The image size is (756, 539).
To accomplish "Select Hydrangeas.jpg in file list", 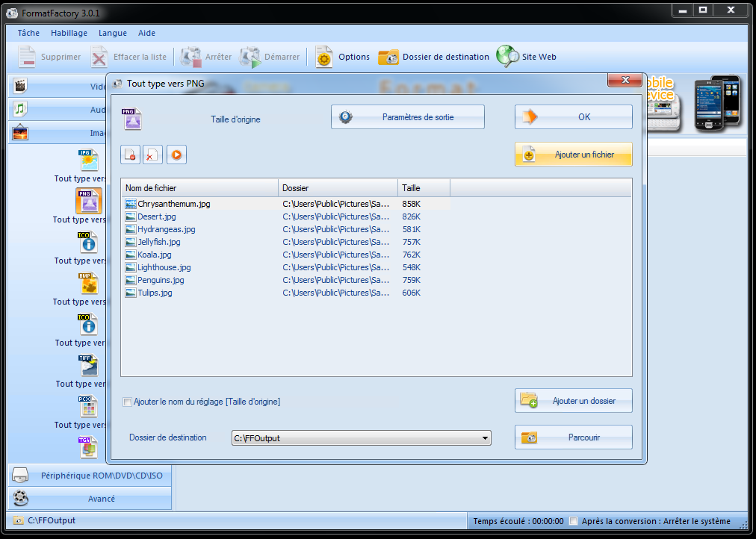I will point(167,229).
